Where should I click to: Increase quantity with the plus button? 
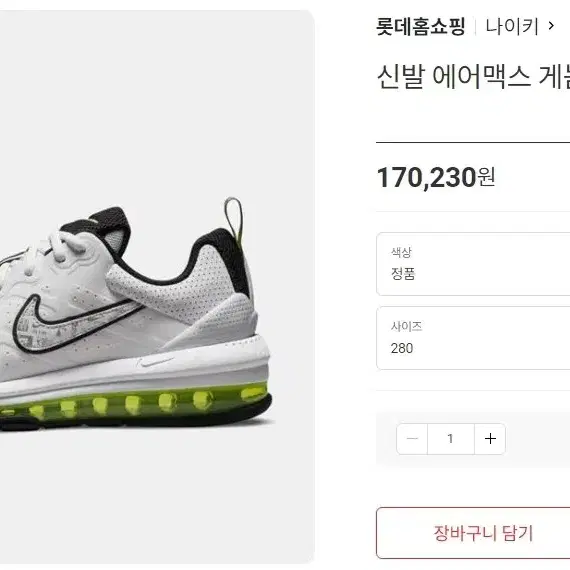coord(490,439)
